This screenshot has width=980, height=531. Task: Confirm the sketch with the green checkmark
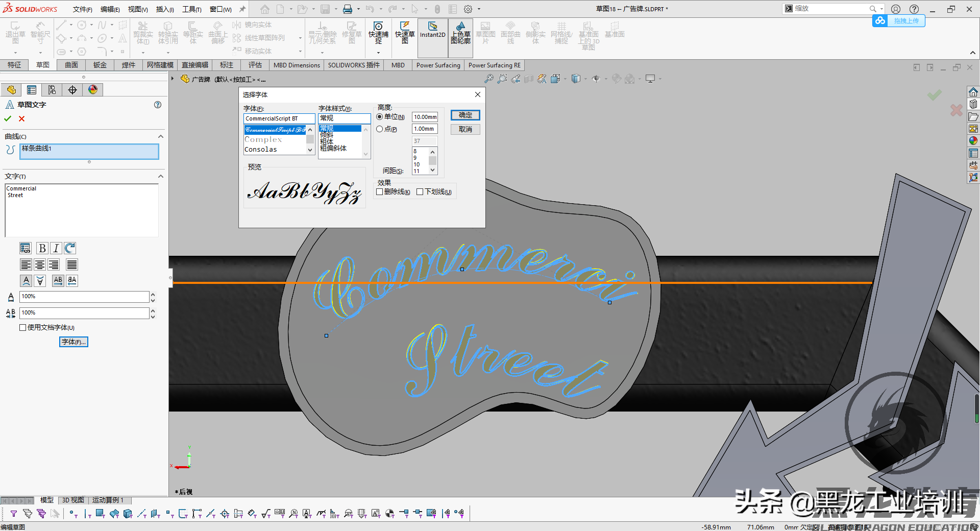pyautogui.click(x=7, y=118)
